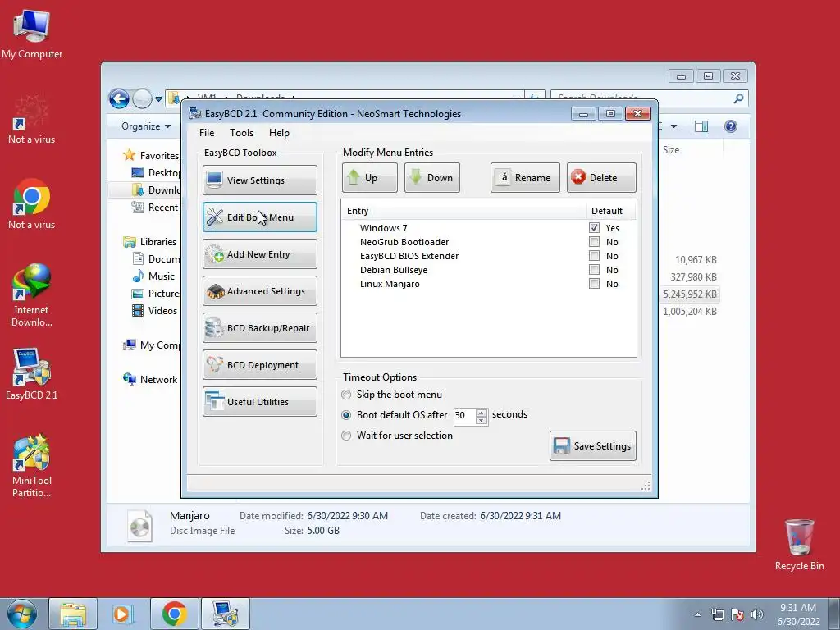Open the Windows Start menu
This screenshot has height=630, width=840.
point(22,614)
